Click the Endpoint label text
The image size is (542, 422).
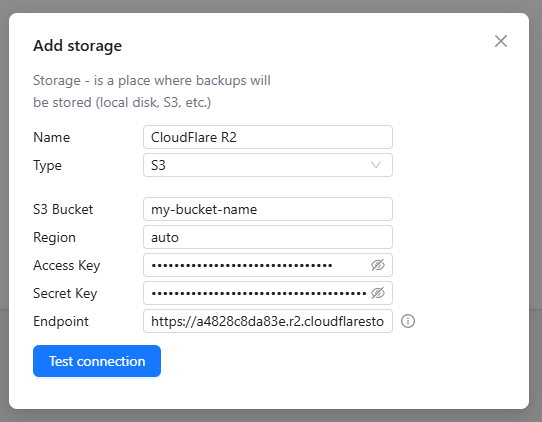coord(61,321)
